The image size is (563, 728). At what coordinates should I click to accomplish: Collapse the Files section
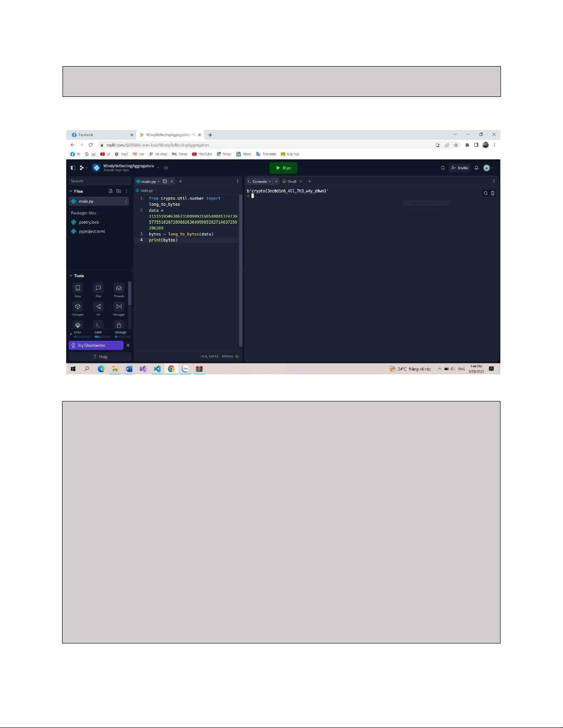click(x=71, y=191)
